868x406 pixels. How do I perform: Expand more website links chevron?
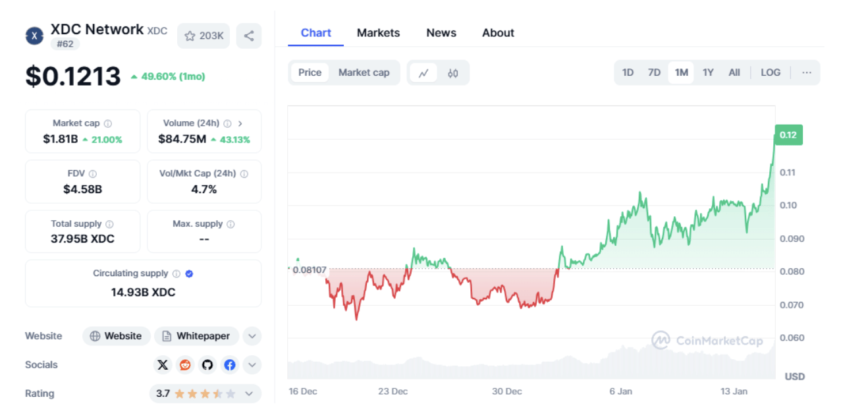(252, 336)
